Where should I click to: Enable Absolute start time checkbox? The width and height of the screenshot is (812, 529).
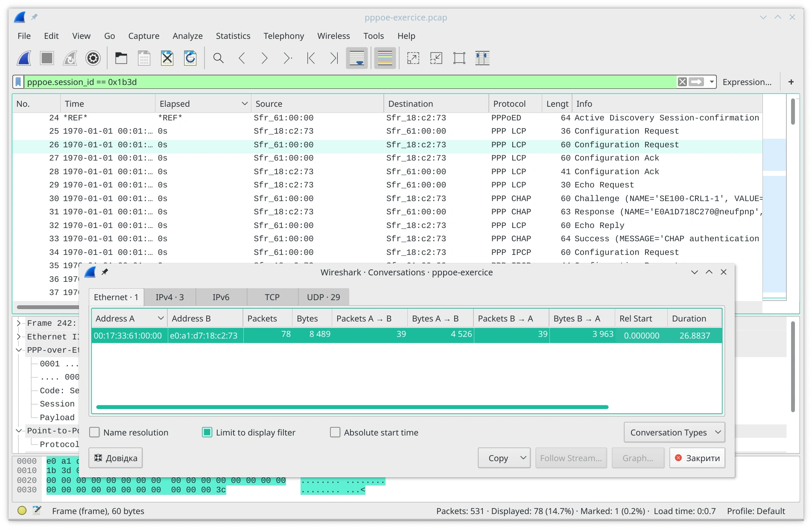pyautogui.click(x=335, y=433)
